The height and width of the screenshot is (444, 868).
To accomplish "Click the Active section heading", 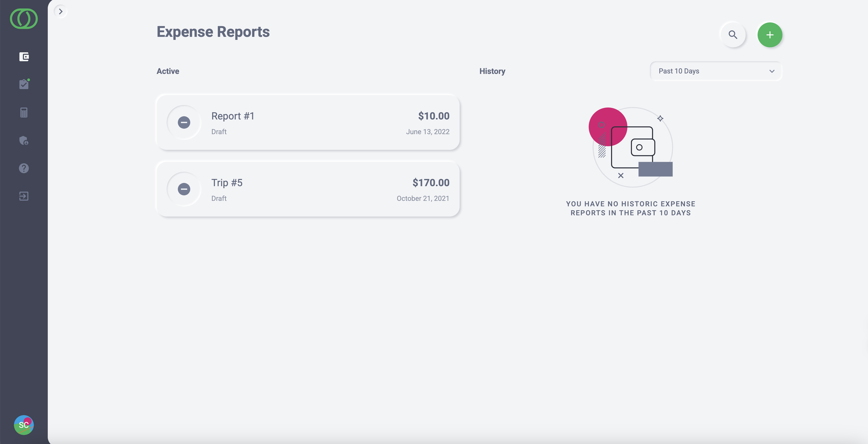I will [x=168, y=71].
